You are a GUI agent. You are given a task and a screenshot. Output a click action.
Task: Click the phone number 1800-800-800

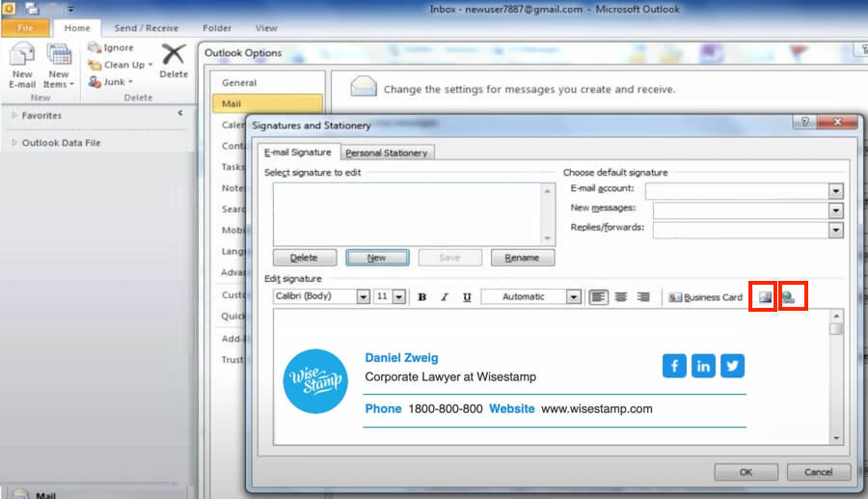446,408
